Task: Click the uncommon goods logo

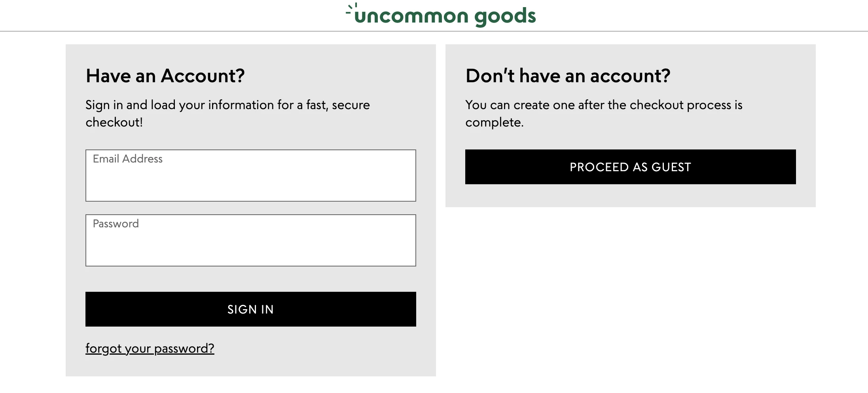Action: pos(441,16)
